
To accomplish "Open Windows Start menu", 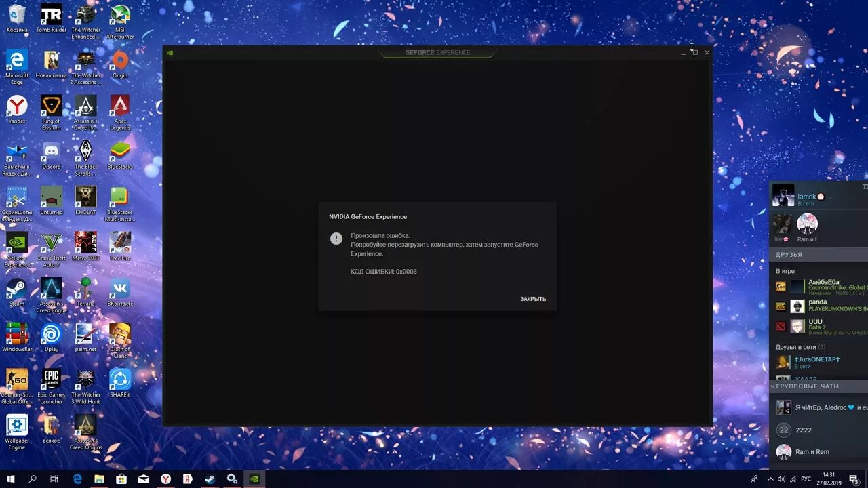I will click(11, 479).
